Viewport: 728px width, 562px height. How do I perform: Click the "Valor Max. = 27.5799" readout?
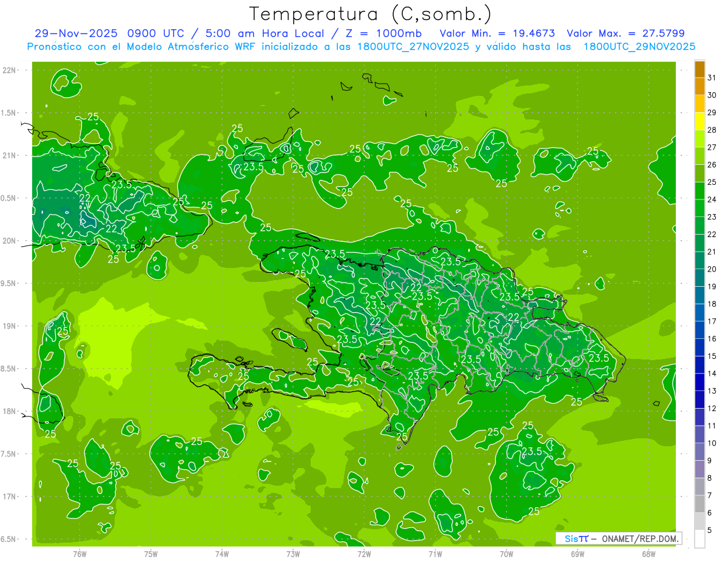625,33
